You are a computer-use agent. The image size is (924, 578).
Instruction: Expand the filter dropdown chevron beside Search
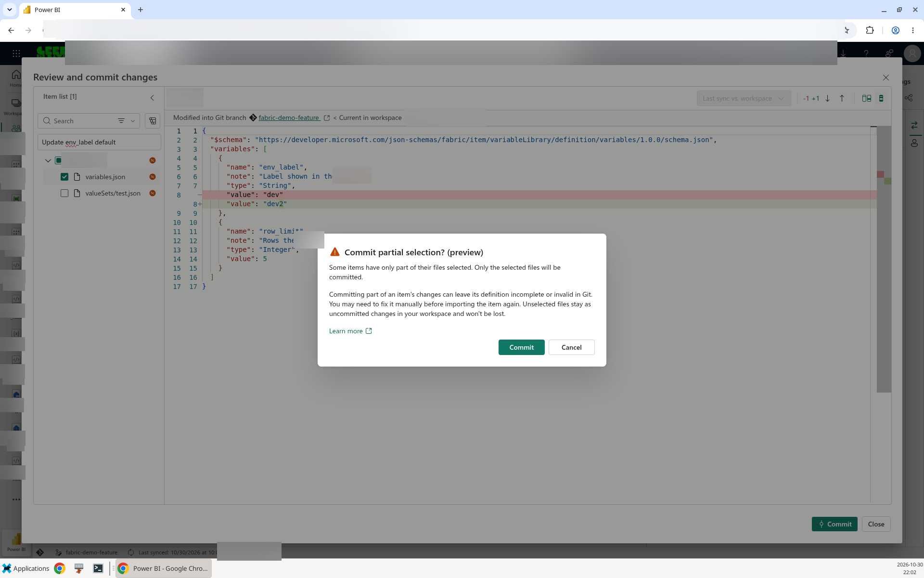[133, 121]
